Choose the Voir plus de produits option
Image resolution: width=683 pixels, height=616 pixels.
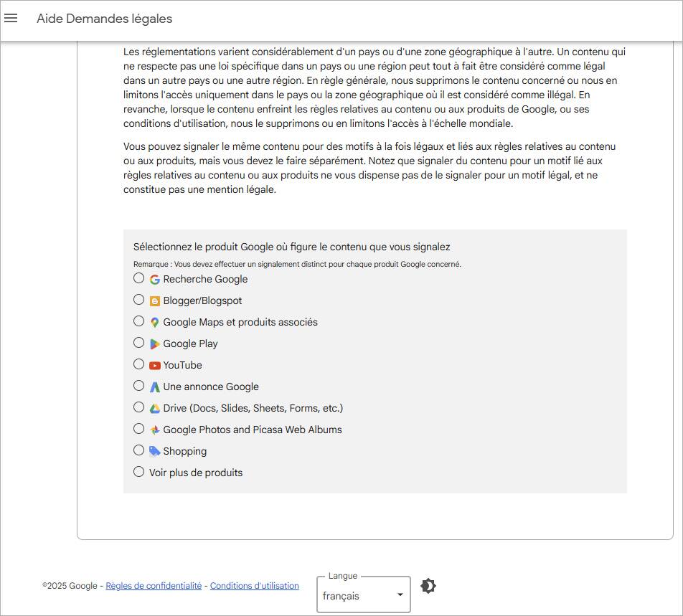click(x=139, y=472)
